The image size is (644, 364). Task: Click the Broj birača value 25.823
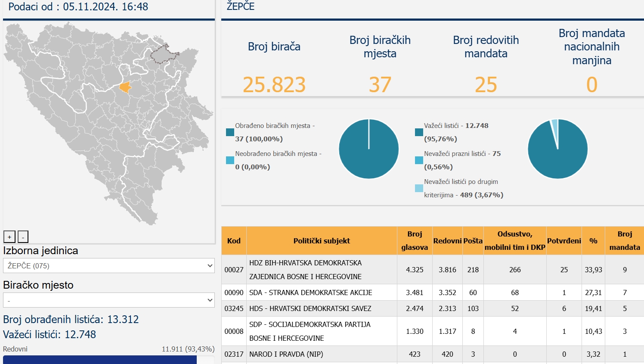[274, 85]
